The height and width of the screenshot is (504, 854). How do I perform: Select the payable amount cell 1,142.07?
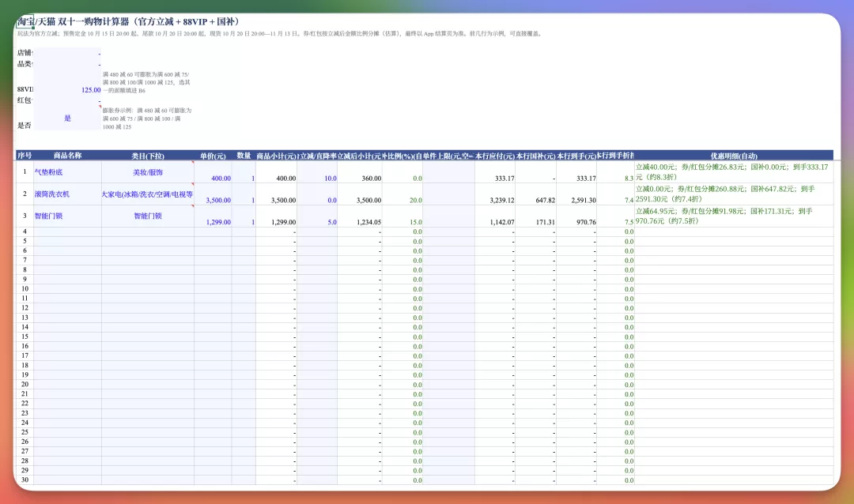pyautogui.click(x=494, y=216)
